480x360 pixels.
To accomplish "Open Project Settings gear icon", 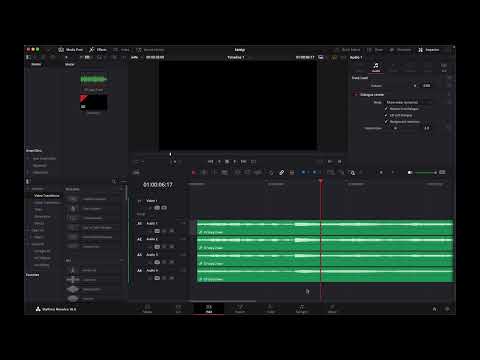I will [448, 309].
